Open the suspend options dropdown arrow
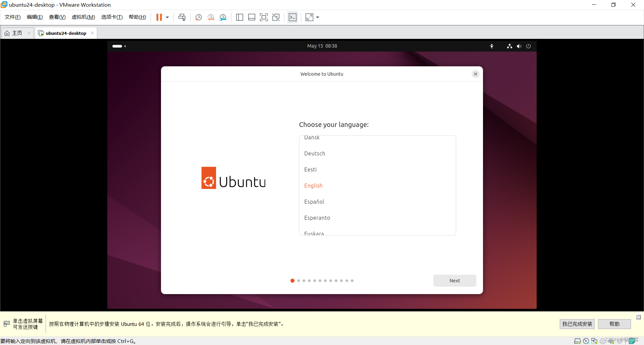This screenshot has width=644, height=345. click(167, 17)
